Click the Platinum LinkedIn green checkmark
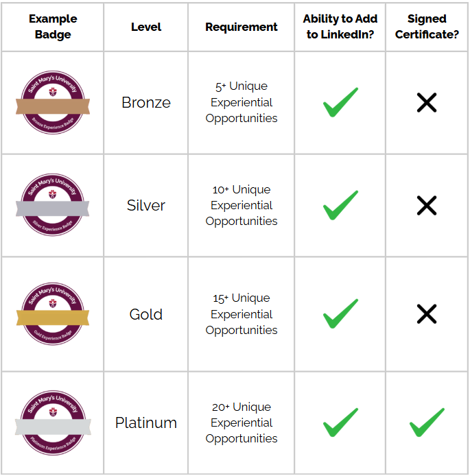The height and width of the screenshot is (476, 470). point(340,423)
